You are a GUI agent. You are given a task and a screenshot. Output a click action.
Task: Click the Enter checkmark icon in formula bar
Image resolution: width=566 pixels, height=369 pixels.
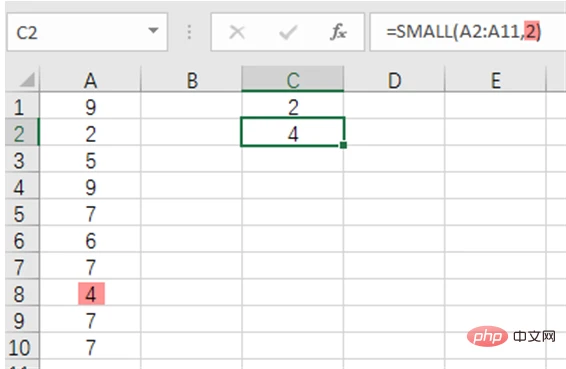(288, 32)
